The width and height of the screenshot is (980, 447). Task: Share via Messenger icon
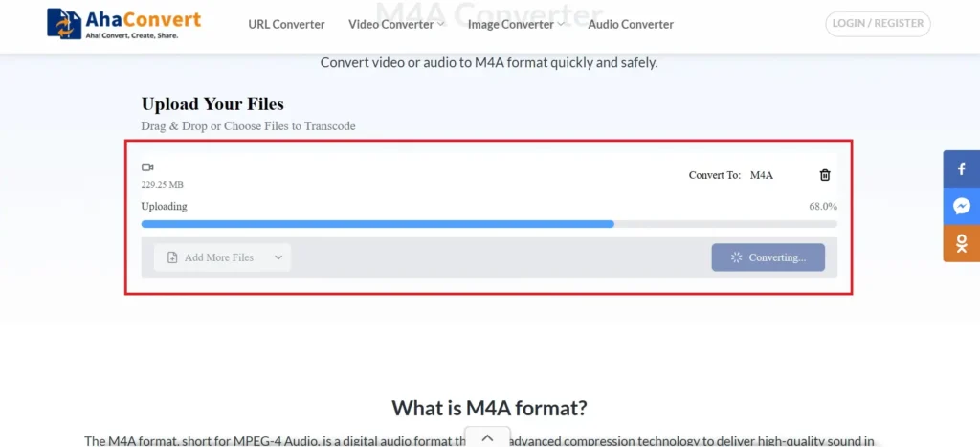tap(962, 206)
